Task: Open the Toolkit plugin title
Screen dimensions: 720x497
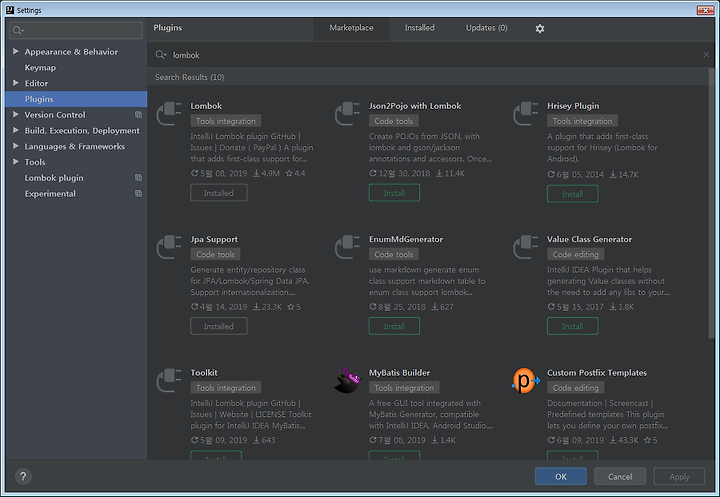Action: [x=204, y=373]
